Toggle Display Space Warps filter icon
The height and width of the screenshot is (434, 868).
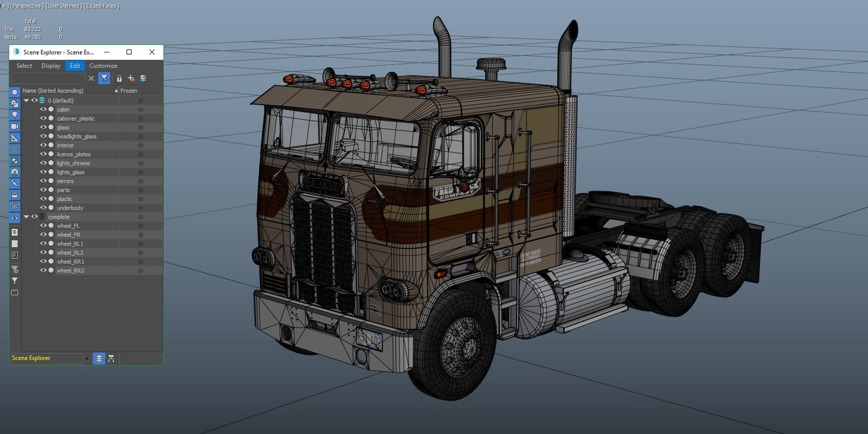[x=14, y=149]
